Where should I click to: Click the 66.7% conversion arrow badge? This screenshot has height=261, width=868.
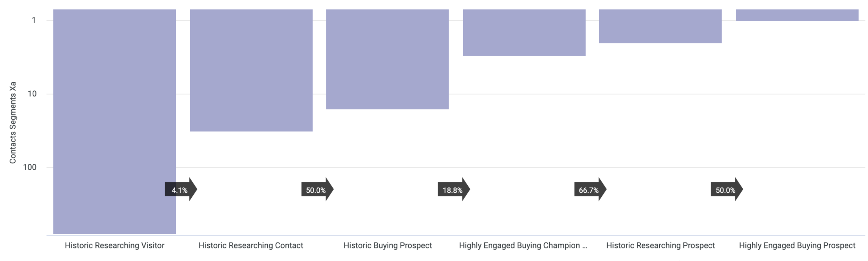[x=590, y=190]
